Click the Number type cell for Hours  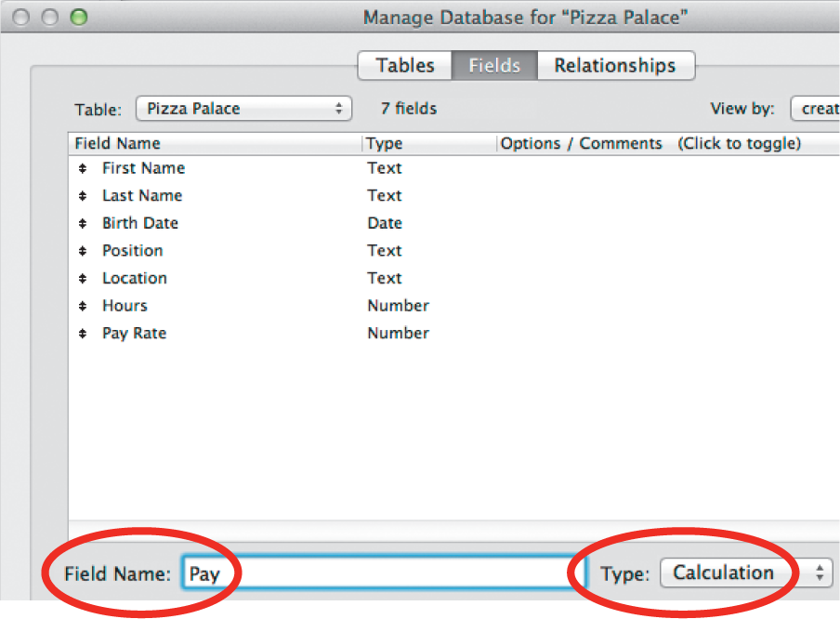pos(398,306)
